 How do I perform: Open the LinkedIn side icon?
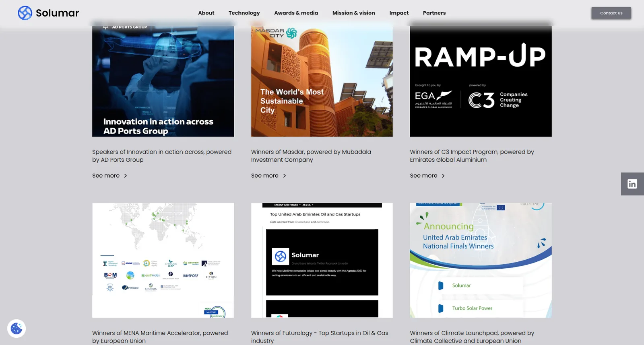click(x=632, y=184)
